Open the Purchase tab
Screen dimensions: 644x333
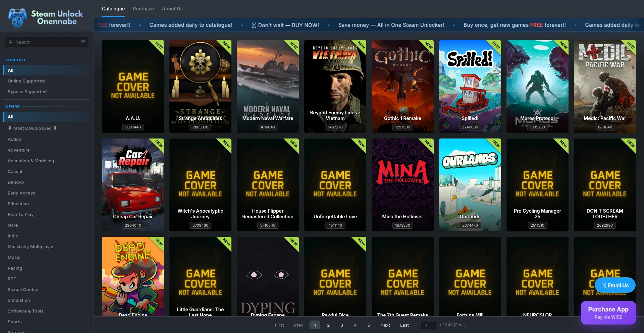(x=143, y=9)
